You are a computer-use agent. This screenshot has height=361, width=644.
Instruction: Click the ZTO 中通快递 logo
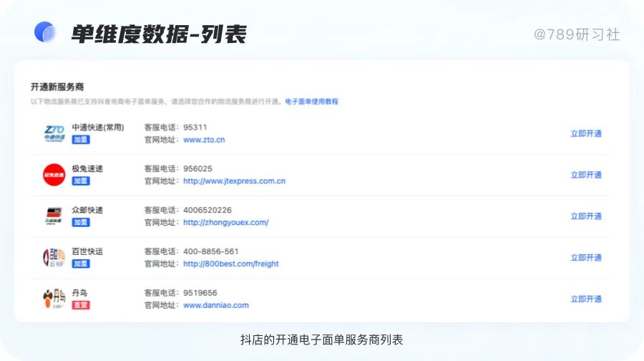54,134
